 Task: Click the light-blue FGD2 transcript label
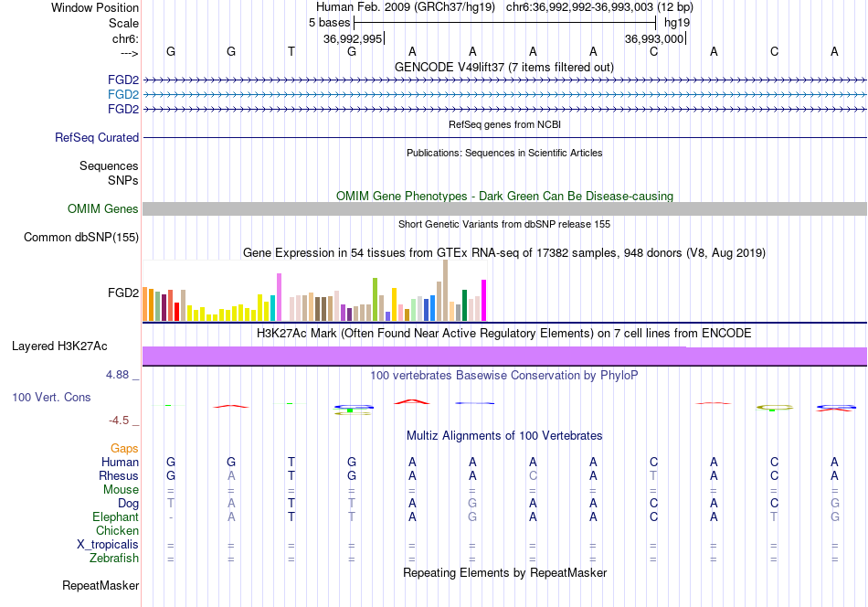click(123, 94)
